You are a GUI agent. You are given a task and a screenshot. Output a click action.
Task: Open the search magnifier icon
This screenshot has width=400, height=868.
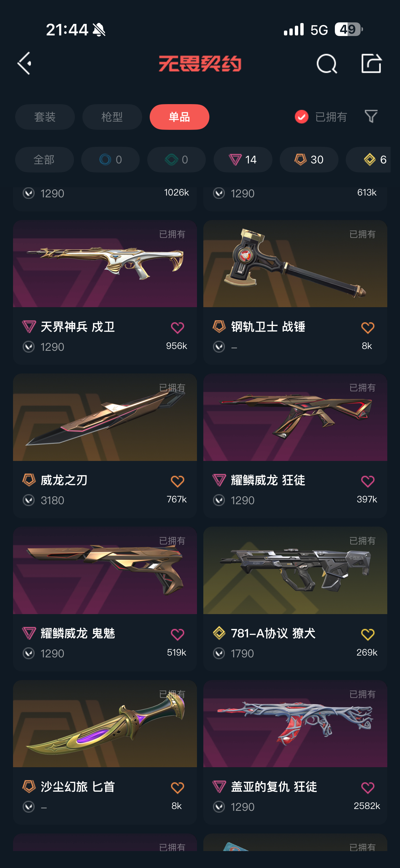(x=326, y=63)
